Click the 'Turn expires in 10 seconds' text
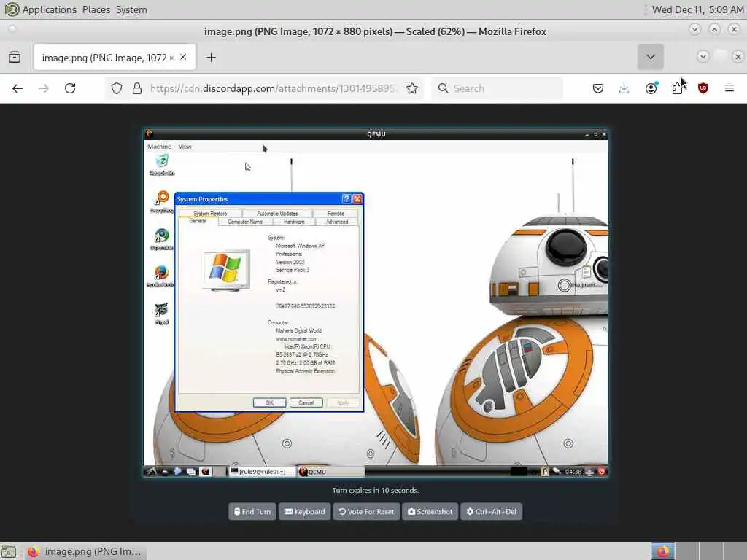Viewport: 747px width, 560px height. (x=376, y=490)
